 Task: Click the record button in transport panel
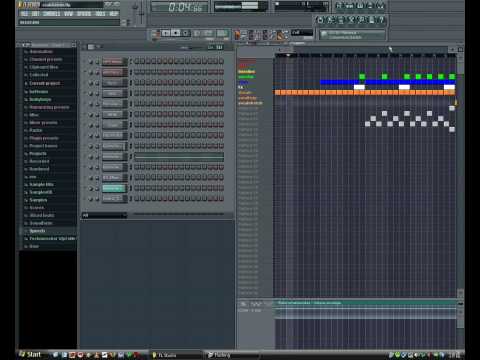point(186,33)
